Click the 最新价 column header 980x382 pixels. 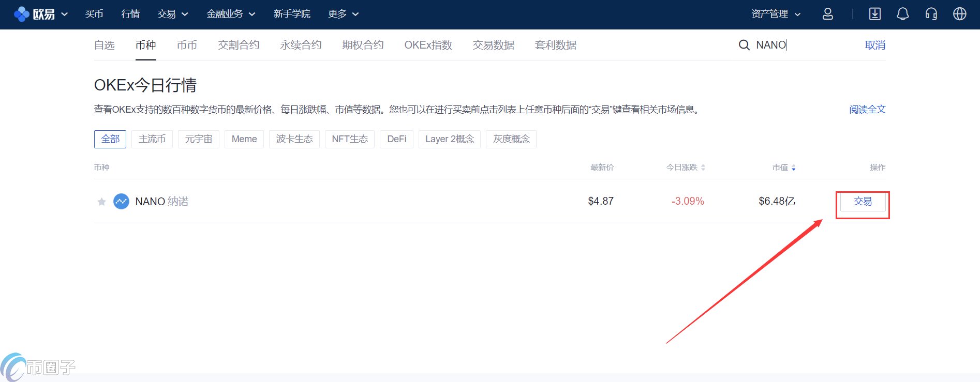[x=602, y=167]
